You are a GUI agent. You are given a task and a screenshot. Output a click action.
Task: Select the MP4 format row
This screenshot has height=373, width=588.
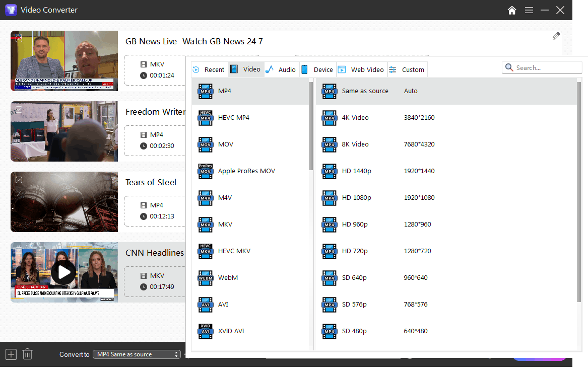pyautogui.click(x=250, y=91)
